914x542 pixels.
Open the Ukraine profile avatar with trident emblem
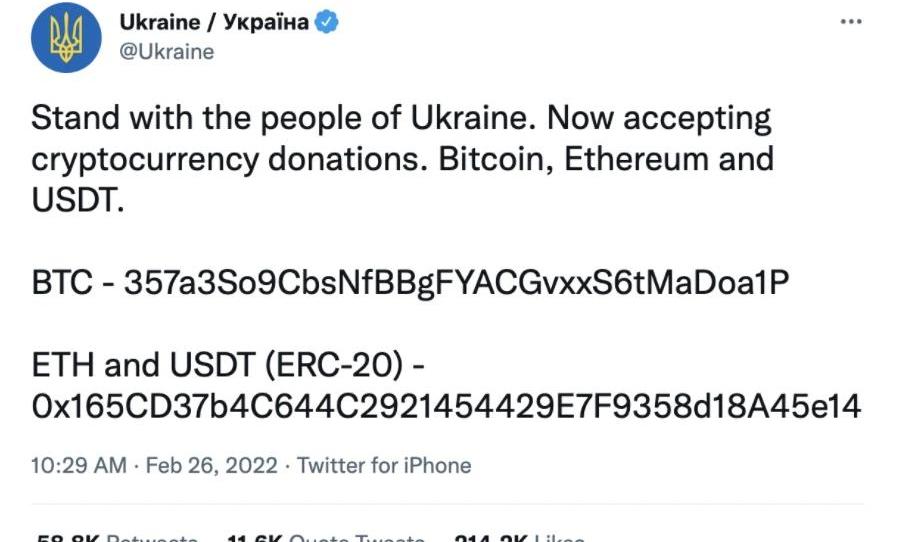[x=66, y=37]
